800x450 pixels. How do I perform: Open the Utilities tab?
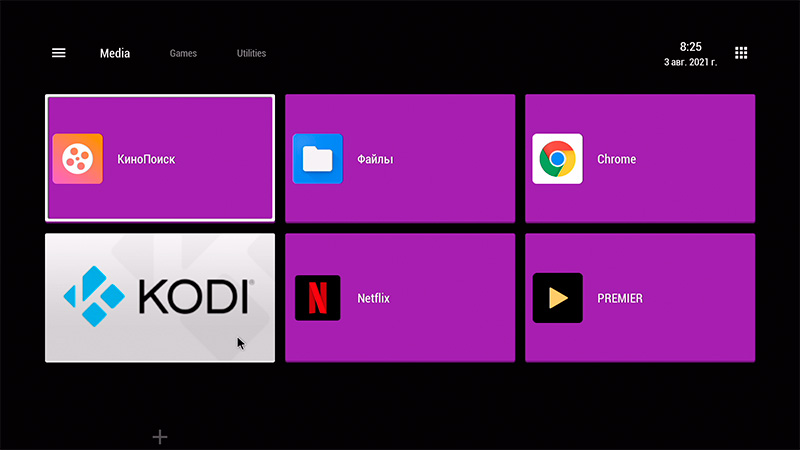pyautogui.click(x=251, y=53)
